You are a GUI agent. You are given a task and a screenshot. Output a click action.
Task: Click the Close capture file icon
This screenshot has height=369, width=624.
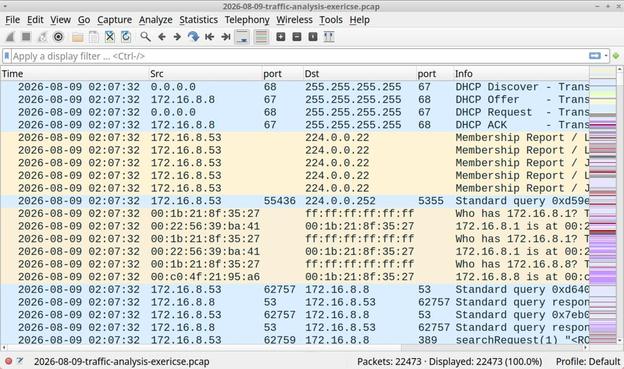[109, 37]
